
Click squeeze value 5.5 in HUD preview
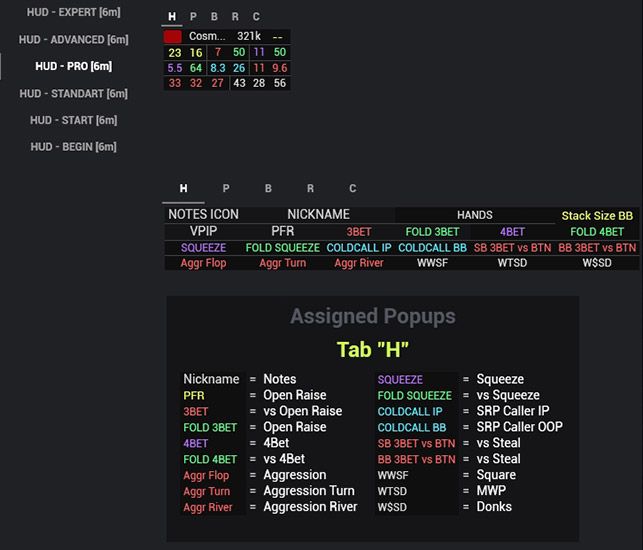(x=175, y=68)
